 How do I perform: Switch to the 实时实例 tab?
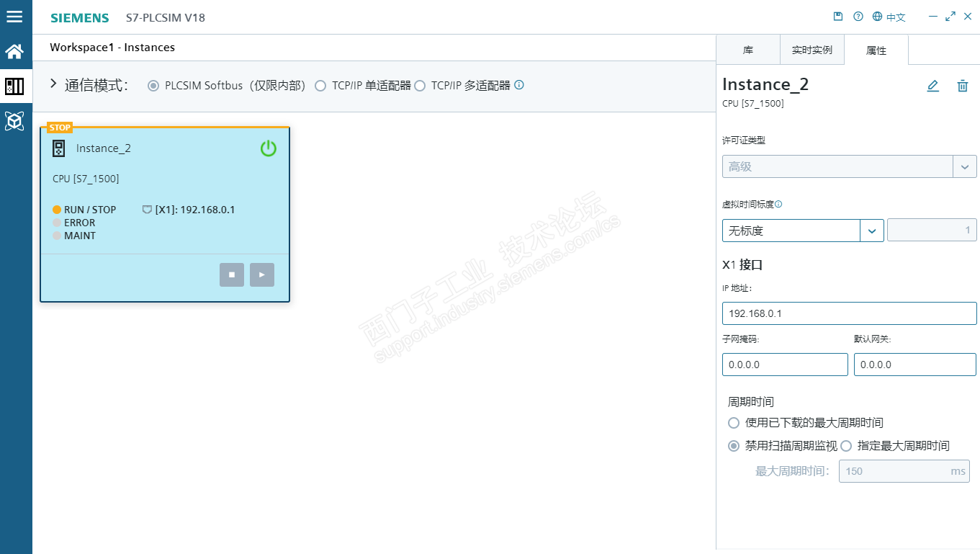point(812,50)
